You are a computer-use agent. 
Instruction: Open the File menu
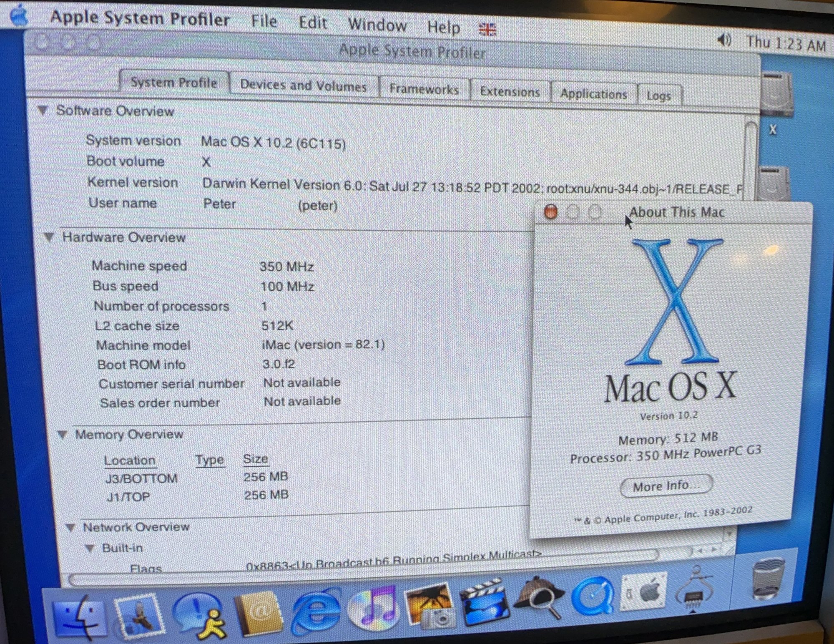coord(264,21)
